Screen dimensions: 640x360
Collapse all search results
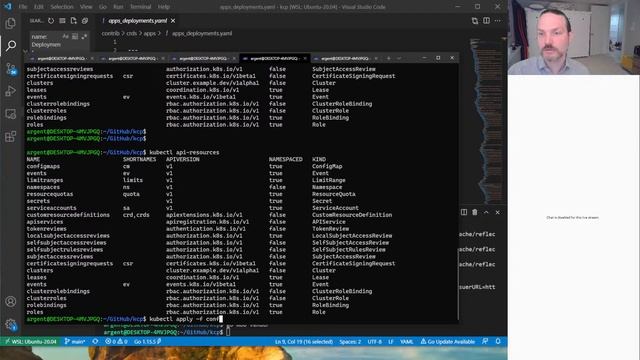[x=85, y=20]
